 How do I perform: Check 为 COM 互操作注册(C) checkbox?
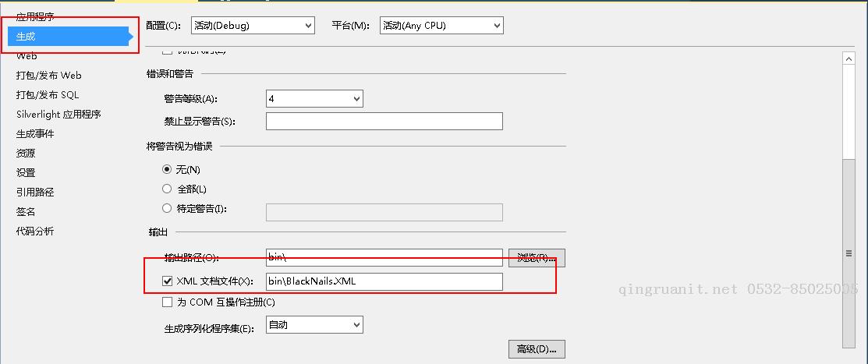(x=167, y=302)
